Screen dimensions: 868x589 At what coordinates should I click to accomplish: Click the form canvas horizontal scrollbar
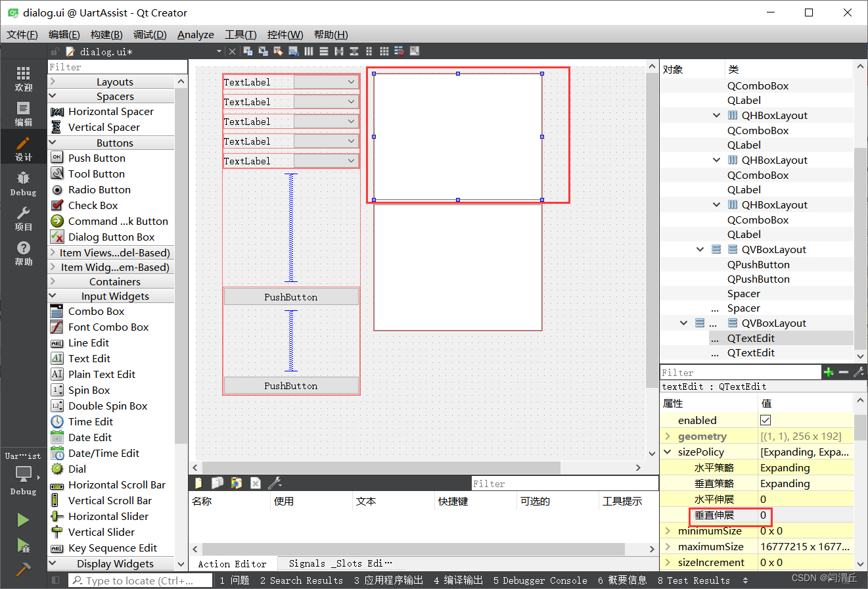381,467
